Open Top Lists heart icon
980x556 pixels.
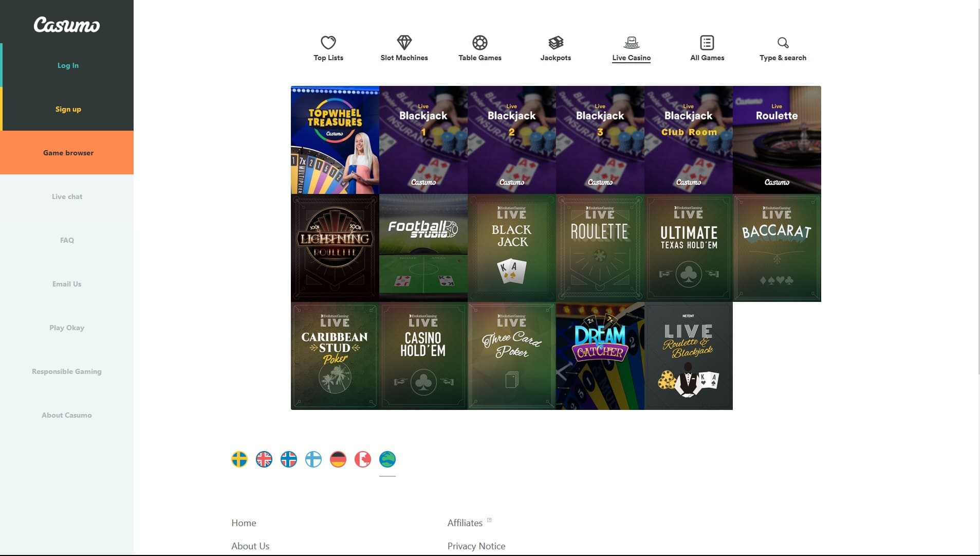[x=328, y=42]
